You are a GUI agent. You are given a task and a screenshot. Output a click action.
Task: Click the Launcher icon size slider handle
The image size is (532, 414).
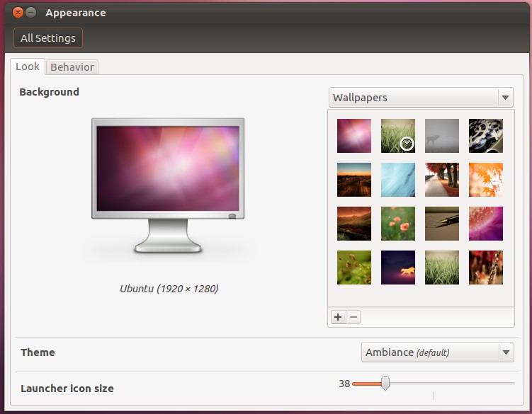click(385, 384)
